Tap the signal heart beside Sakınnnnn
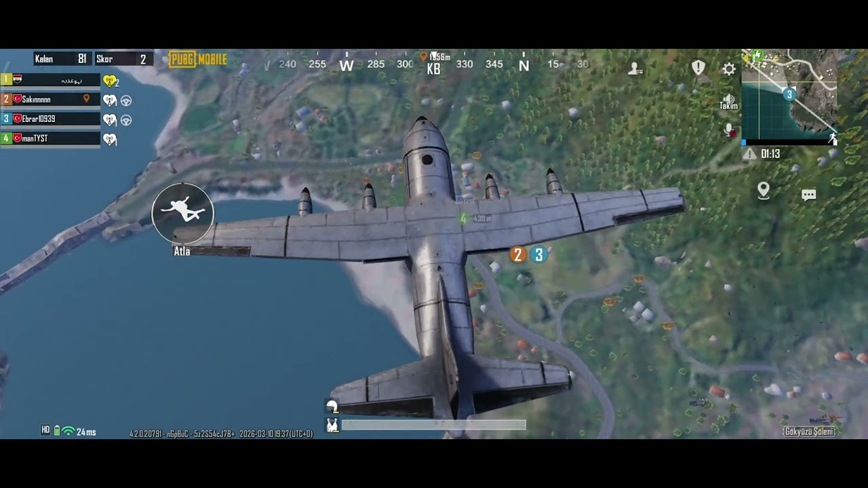 pos(110,100)
